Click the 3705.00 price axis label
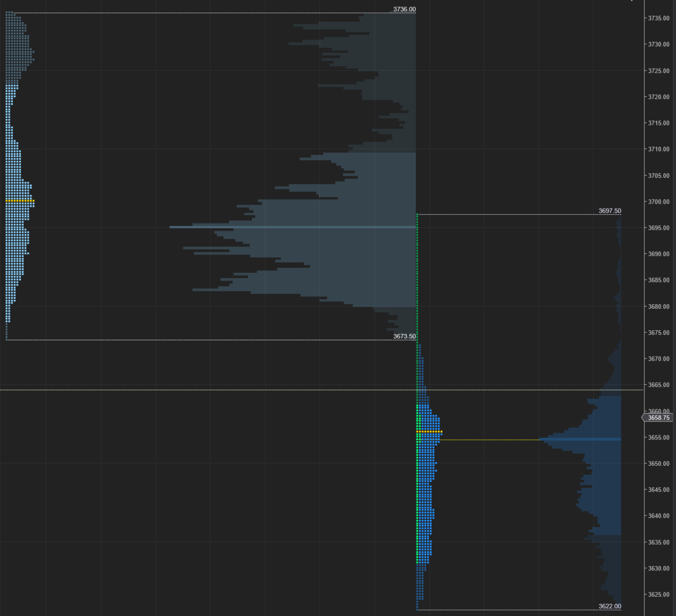This screenshot has width=676, height=616. (x=659, y=176)
